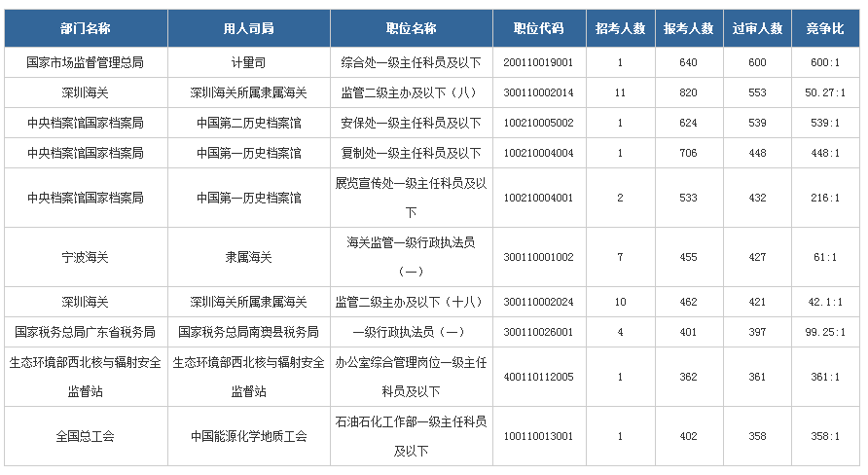
Task: Select 安保处一级主任科员及以下 cell
Action: [x=412, y=123]
